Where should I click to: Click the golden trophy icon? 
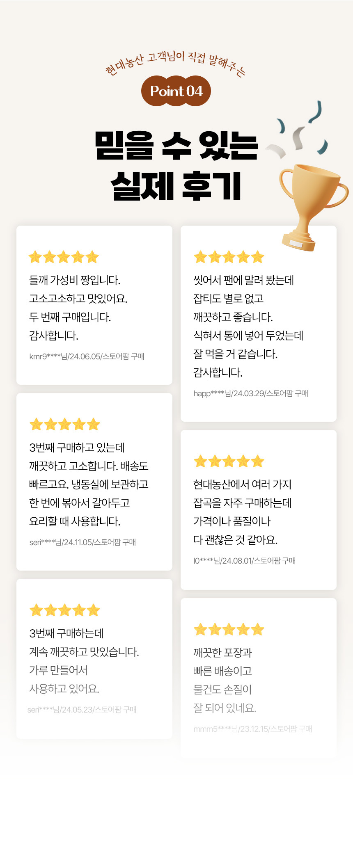coord(310,205)
